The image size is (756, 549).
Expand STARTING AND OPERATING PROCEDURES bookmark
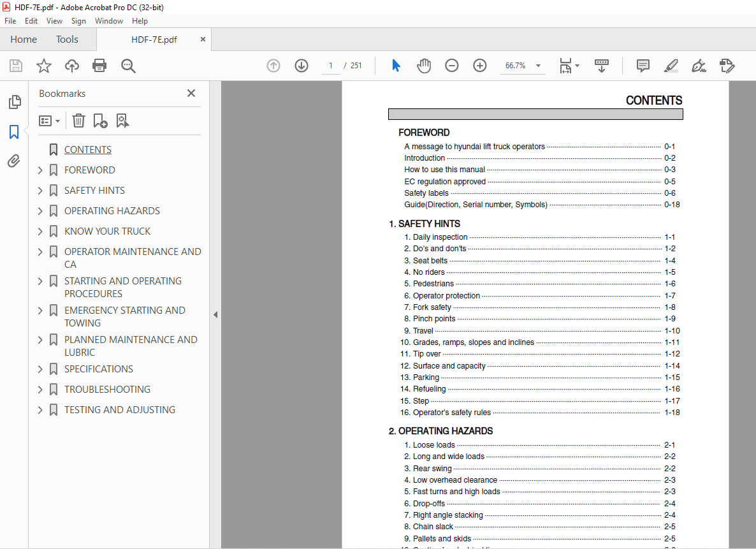coord(40,281)
